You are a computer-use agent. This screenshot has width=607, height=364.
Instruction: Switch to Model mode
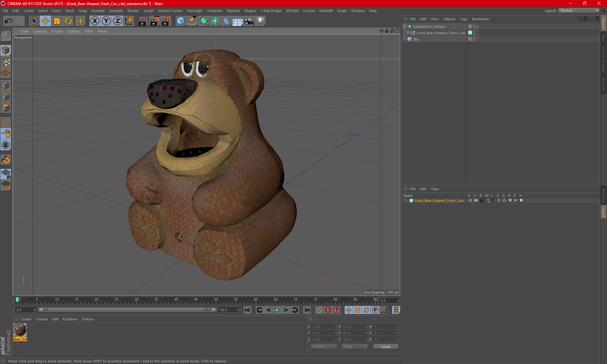[x=6, y=50]
